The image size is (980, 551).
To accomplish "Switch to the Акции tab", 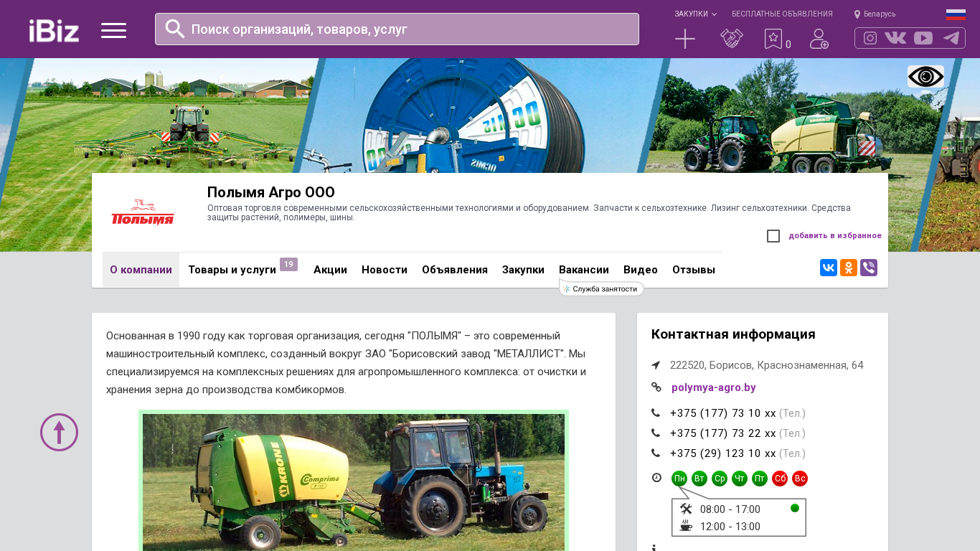I will click(330, 270).
